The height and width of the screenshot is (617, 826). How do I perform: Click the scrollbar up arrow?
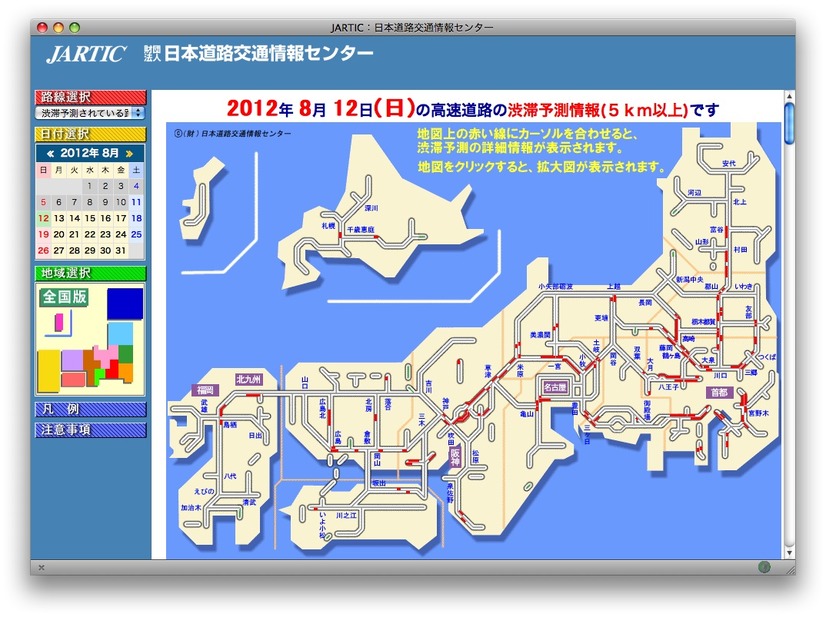(x=789, y=96)
